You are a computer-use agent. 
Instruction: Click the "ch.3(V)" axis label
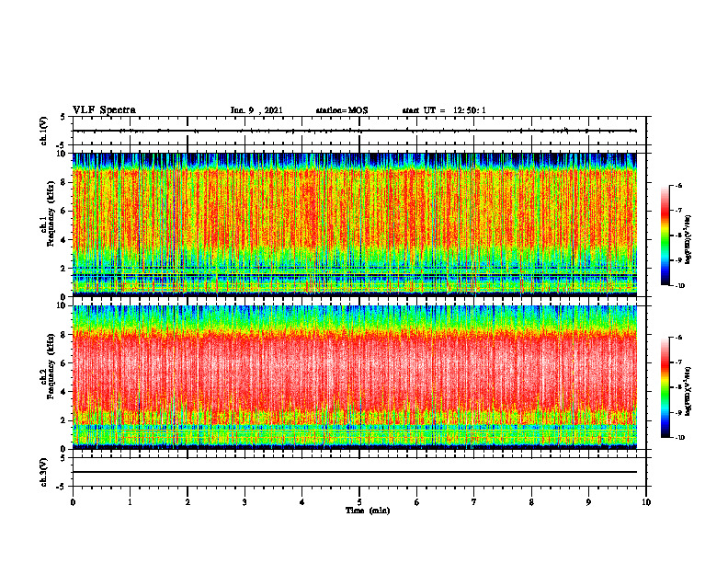coord(43,472)
